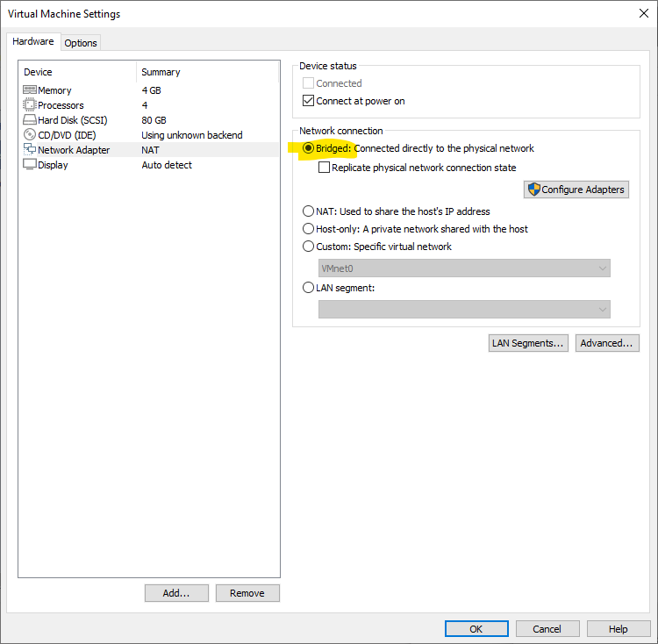Toggle Connect at power on checkbox
This screenshot has height=644, width=658.
pyautogui.click(x=308, y=101)
